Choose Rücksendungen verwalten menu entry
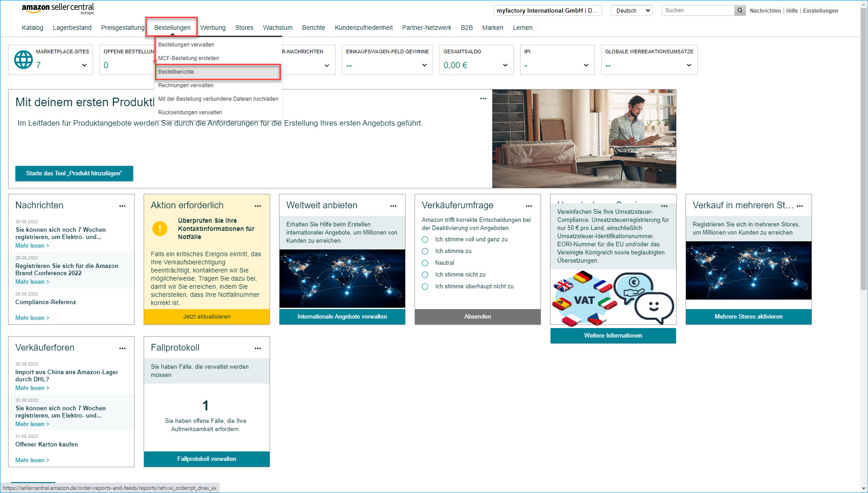 (x=190, y=113)
